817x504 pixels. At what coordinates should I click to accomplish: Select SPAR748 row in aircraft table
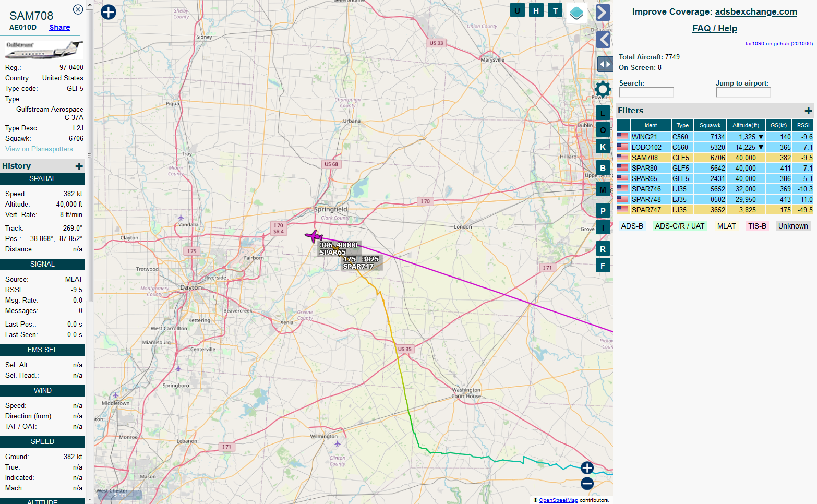[715, 199]
